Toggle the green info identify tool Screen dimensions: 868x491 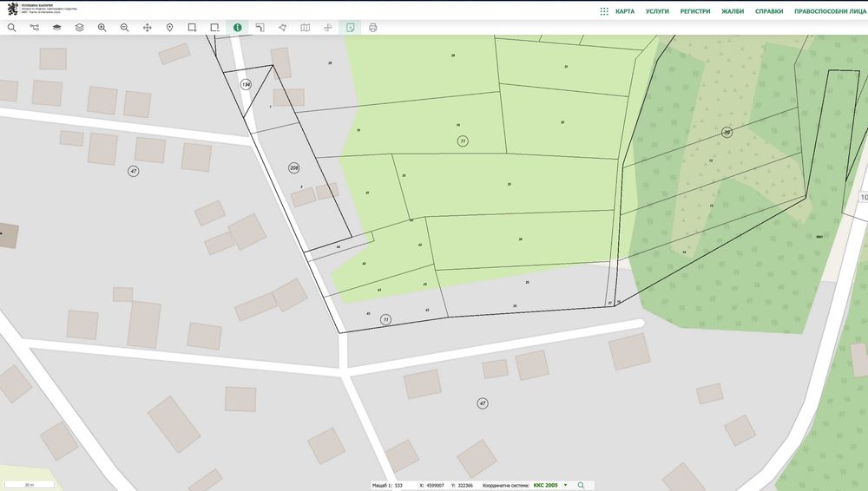237,28
